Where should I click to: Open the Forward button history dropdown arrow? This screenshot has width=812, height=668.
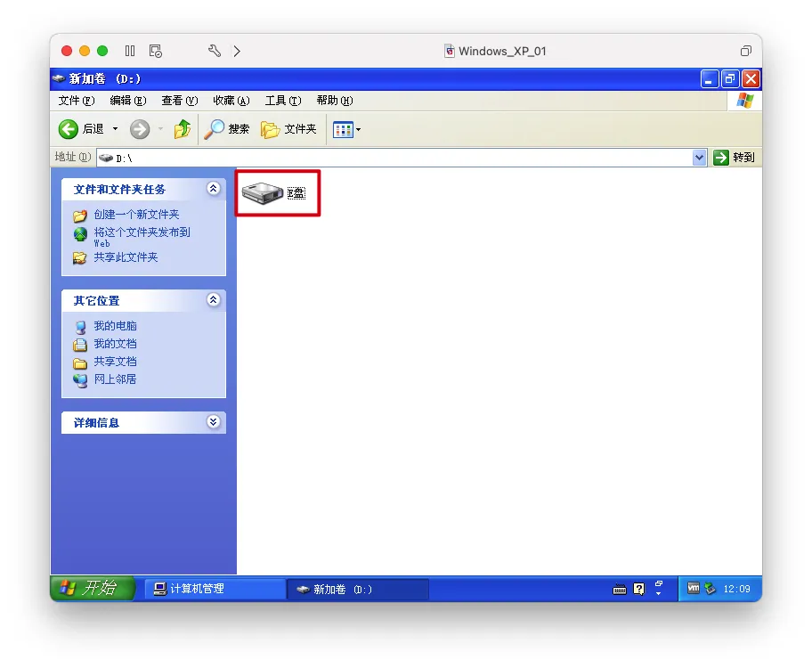[160, 129]
